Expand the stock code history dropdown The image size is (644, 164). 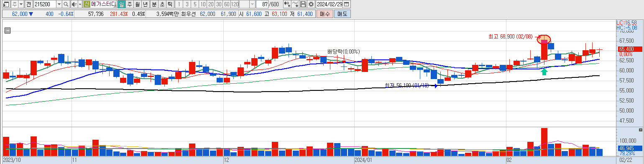[x=59, y=4]
